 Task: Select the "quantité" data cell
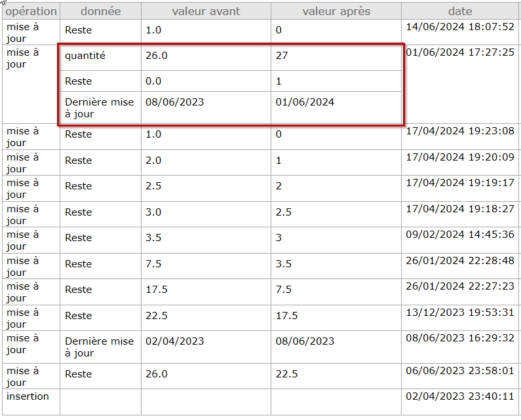85,56
